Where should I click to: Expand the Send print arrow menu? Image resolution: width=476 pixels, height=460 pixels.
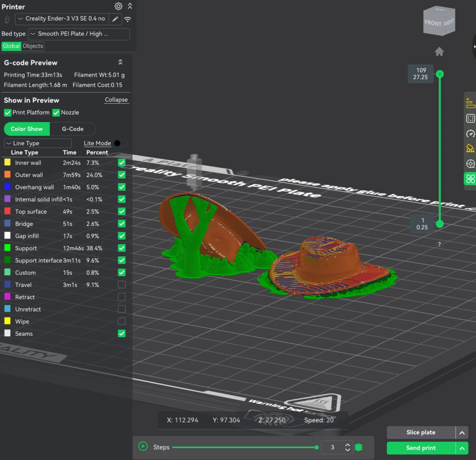click(462, 448)
